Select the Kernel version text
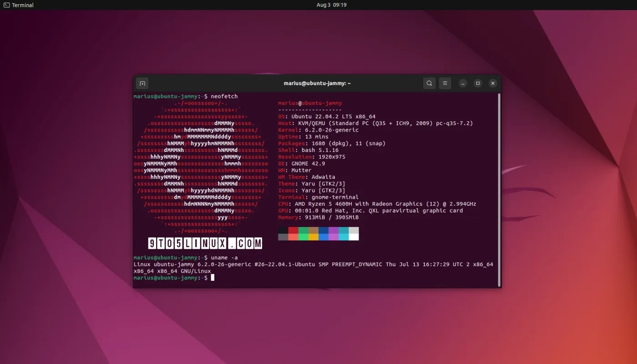Screen dimensions: 637x364 click(318, 130)
